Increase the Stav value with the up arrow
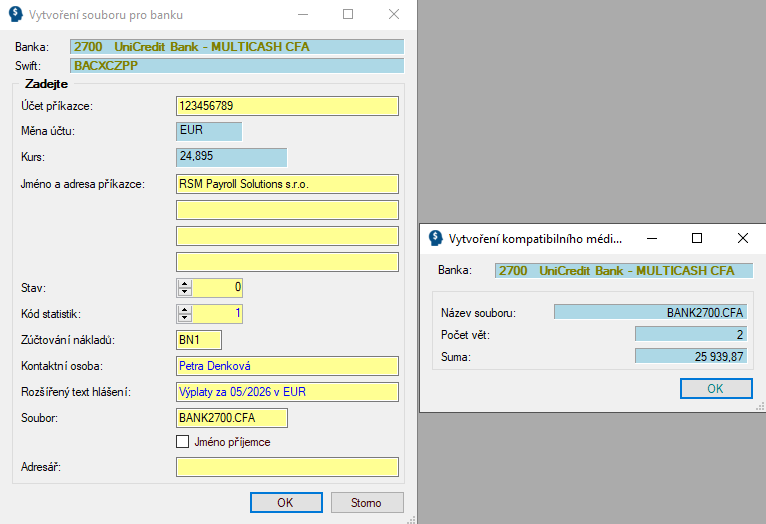The height and width of the screenshot is (524, 766). tap(184, 284)
